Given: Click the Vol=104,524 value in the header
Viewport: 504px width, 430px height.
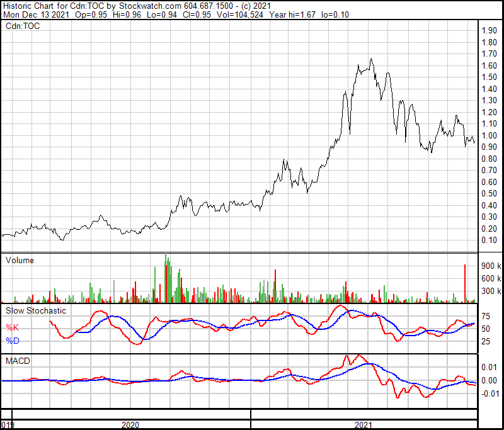Looking at the screenshot, I should click(240, 14).
